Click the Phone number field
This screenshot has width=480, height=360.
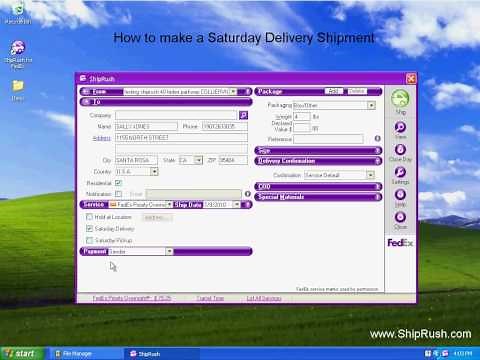(225, 127)
